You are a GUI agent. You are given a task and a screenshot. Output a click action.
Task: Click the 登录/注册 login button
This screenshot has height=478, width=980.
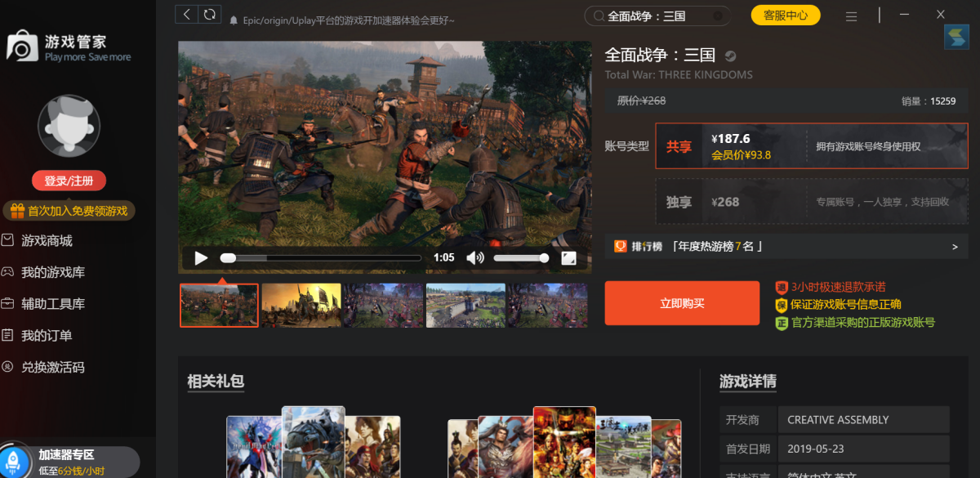click(x=69, y=181)
